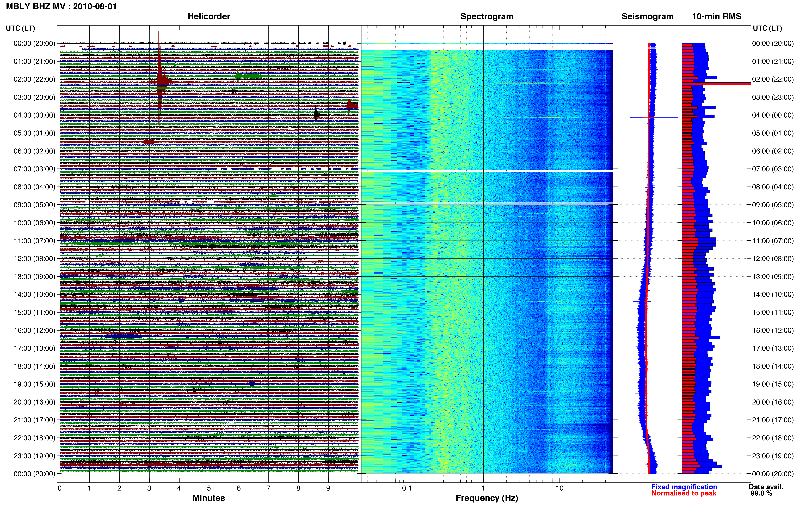Screen dimensions: 812x508
Task: Click the "0.1" frequency tick label
Action: pyautogui.click(x=407, y=488)
